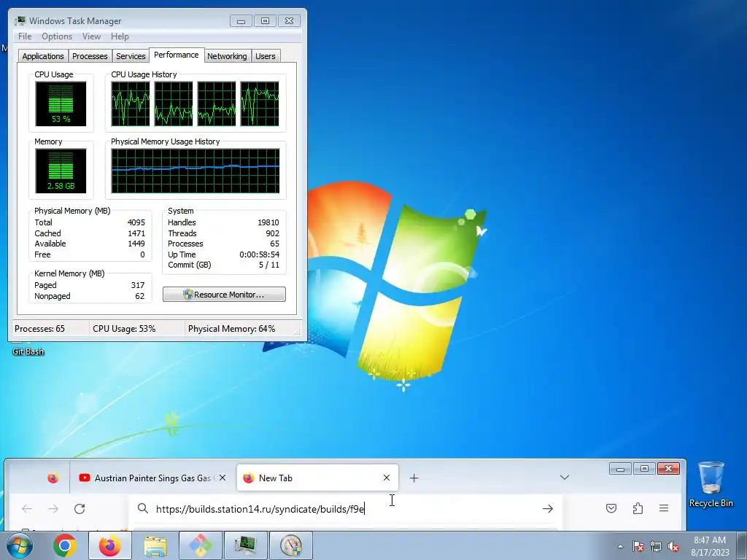The height and width of the screenshot is (560, 747).
Task: Open the clock showing 8:47 AM
Action: pos(710,546)
